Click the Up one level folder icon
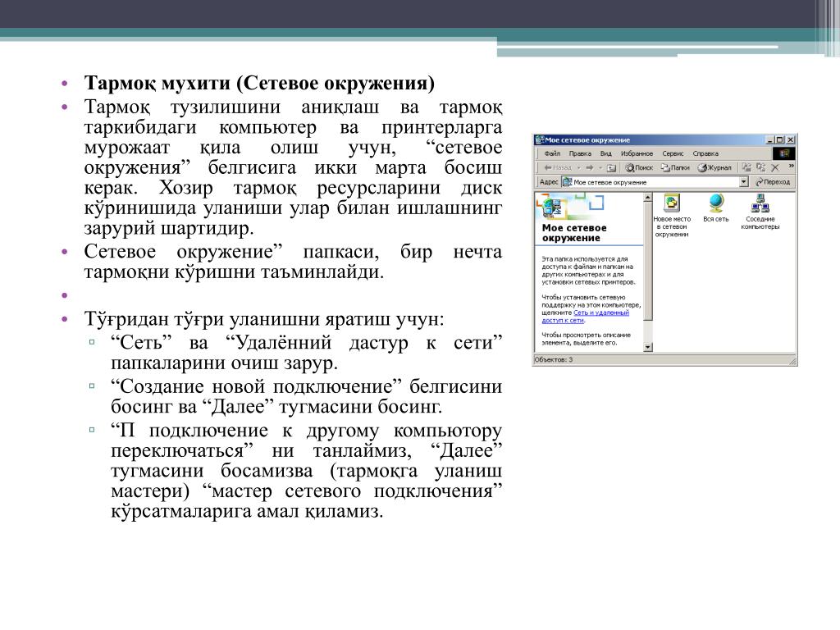Viewport: 840px width, 630px height. pyautogui.click(x=611, y=168)
